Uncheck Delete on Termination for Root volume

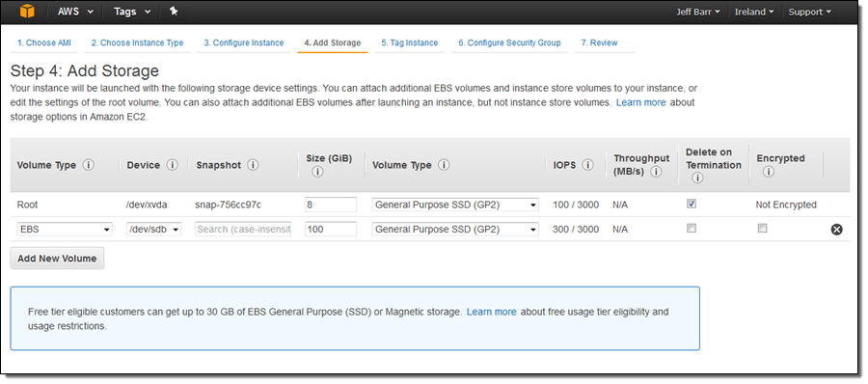692,204
